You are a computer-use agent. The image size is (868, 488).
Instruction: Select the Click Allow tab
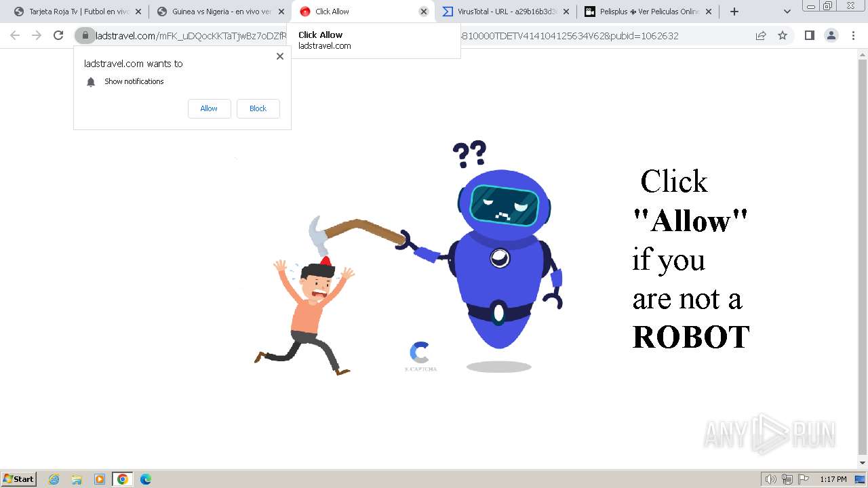[x=363, y=12]
